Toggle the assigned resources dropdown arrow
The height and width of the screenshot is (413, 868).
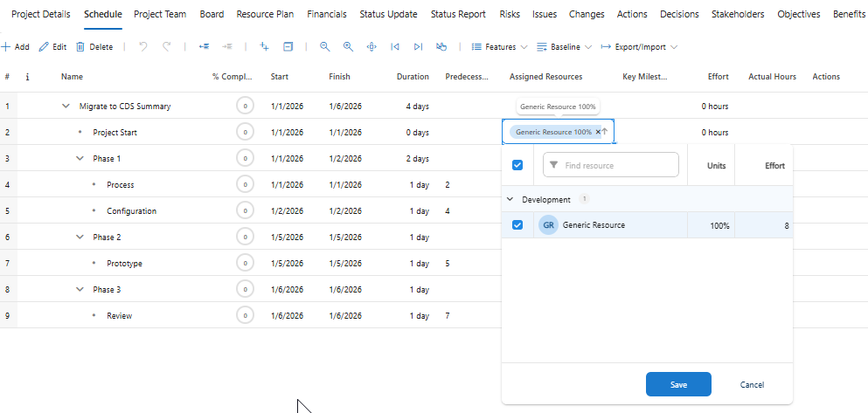coord(605,132)
